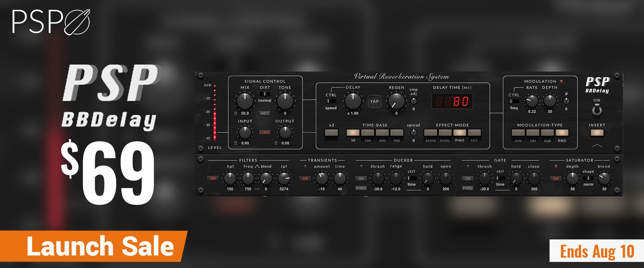Click the red LEVEL meter
The width and height of the screenshot is (644, 268).
pos(215,112)
